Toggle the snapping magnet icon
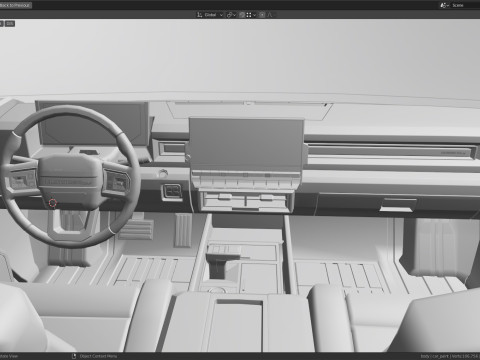The height and width of the screenshot is (360, 480). pos(242,15)
